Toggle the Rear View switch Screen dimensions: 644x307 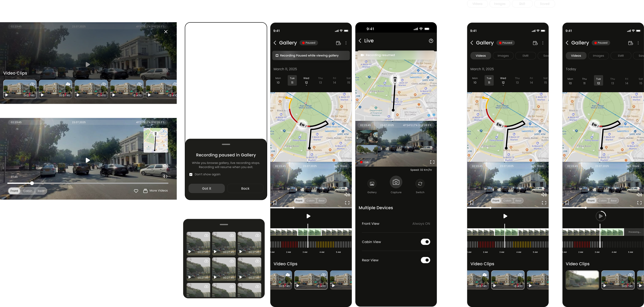pos(425,260)
